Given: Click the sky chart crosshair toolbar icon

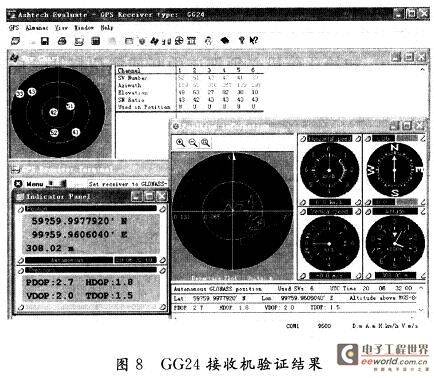Looking at the screenshot, I should tap(179, 41).
